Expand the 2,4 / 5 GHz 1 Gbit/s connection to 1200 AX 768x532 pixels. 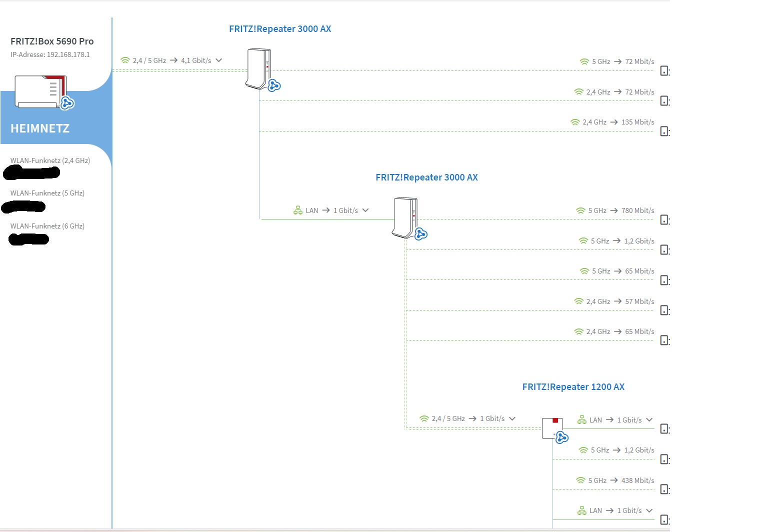click(512, 418)
